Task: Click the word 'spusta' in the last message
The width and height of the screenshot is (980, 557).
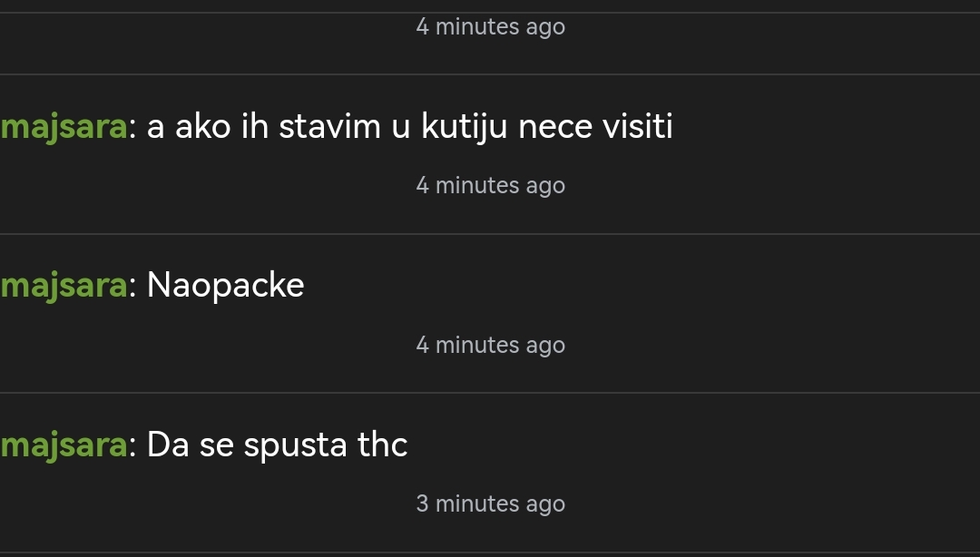Action: coord(295,447)
